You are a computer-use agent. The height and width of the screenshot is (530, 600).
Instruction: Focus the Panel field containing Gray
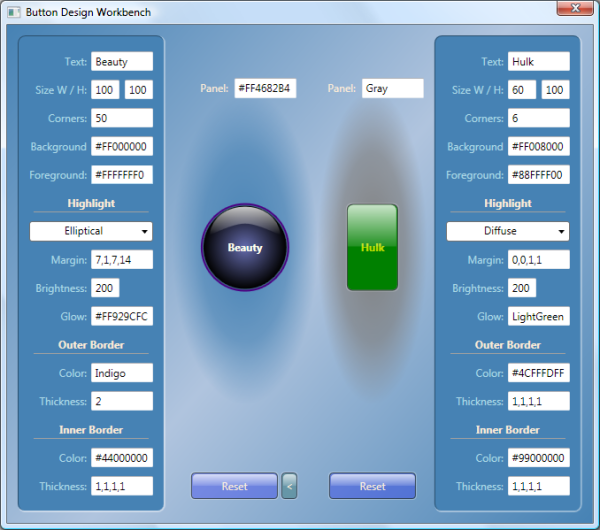pyautogui.click(x=392, y=88)
